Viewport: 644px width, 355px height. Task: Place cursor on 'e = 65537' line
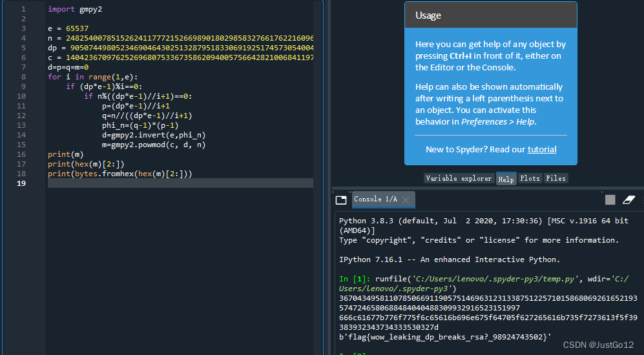68,28
